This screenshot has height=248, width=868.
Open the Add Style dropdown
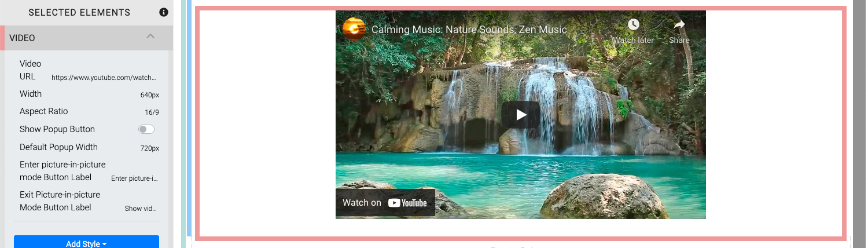pos(86,243)
